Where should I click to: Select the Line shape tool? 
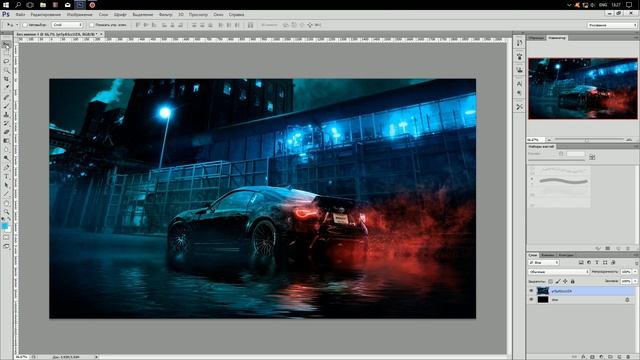[x=6, y=194]
